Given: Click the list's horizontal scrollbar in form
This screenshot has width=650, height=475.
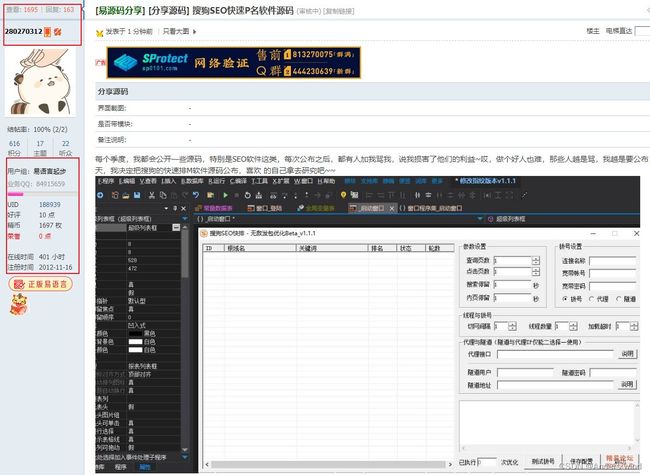Looking at the screenshot, I should 328,465.
